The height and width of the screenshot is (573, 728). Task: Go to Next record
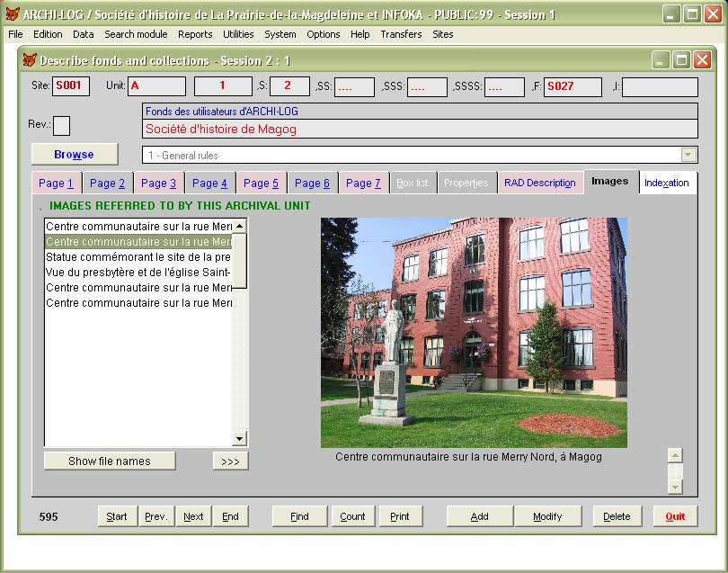[193, 516]
